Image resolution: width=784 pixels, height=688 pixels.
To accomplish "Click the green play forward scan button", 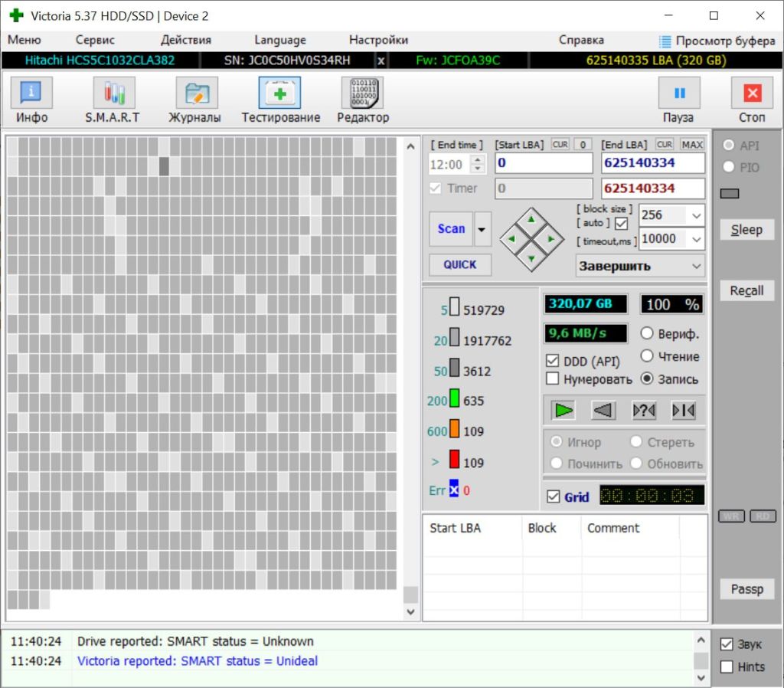I will click(563, 411).
